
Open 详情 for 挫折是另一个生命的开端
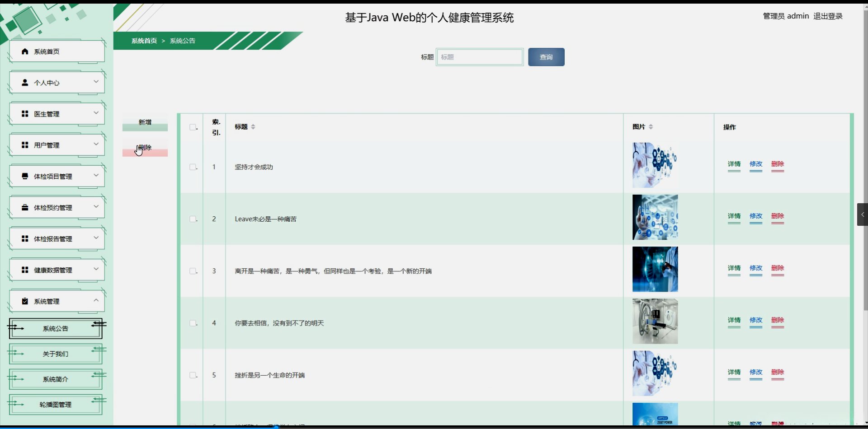(734, 373)
